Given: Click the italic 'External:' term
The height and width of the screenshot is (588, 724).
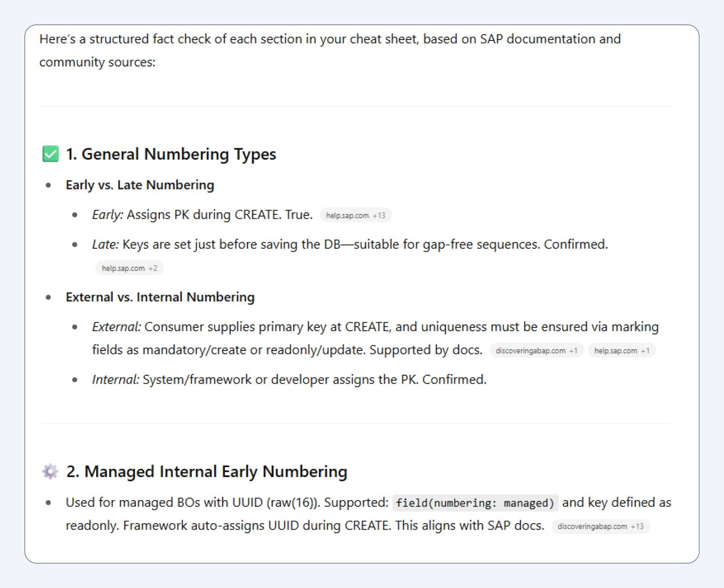Looking at the screenshot, I should click(117, 327).
